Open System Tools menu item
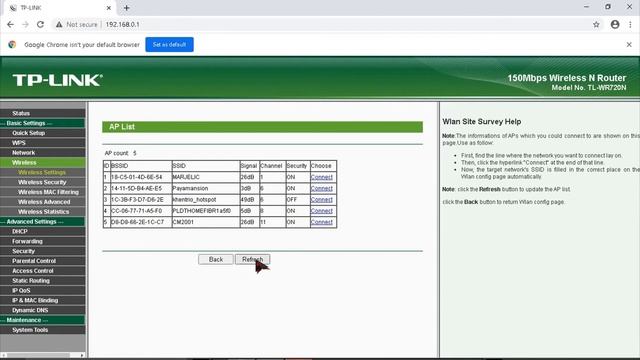Viewport: 640px width, 360px height. point(43,329)
